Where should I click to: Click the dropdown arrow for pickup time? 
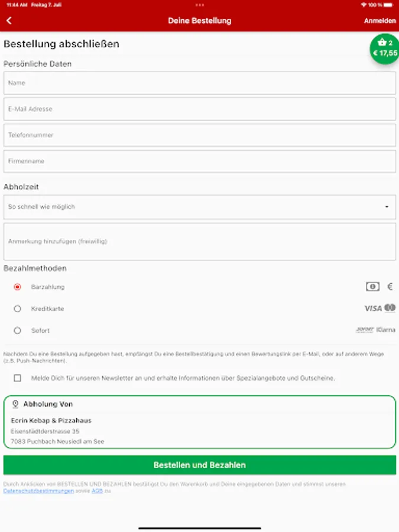[387, 207]
